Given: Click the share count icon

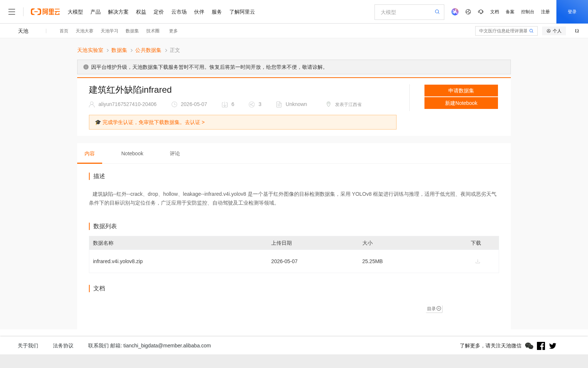Looking at the screenshot, I should tap(252, 105).
